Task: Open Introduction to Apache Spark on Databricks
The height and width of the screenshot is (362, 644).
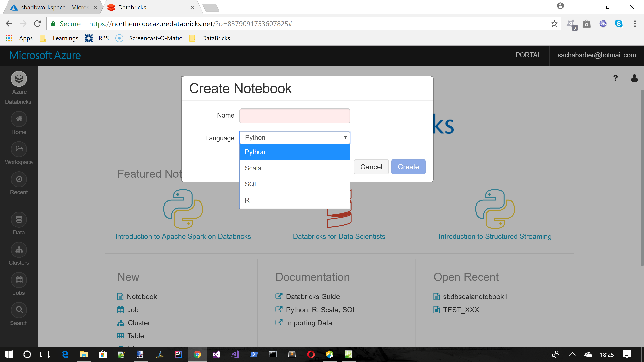Action: [x=183, y=236]
